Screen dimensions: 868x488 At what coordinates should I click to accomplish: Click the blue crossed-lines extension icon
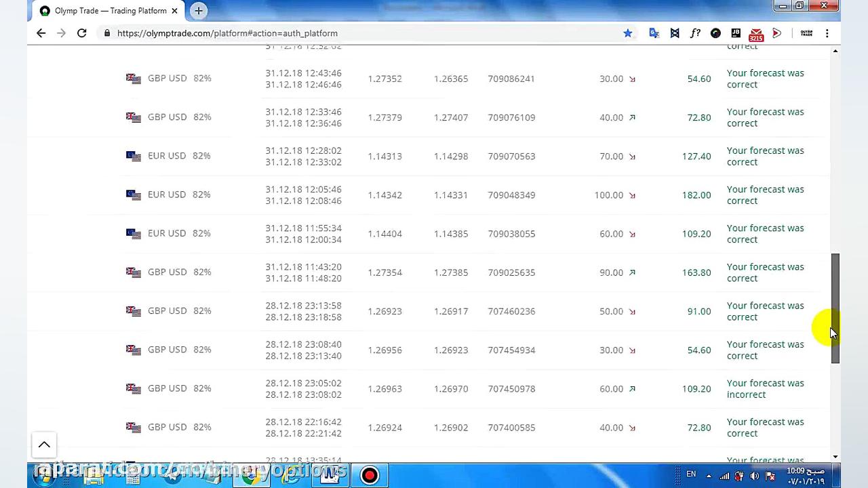click(675, 33)
